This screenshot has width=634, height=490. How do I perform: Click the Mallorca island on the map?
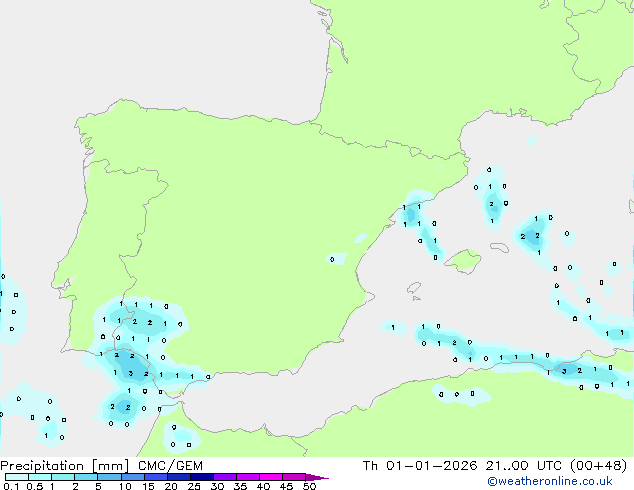(x=462, y=261)
